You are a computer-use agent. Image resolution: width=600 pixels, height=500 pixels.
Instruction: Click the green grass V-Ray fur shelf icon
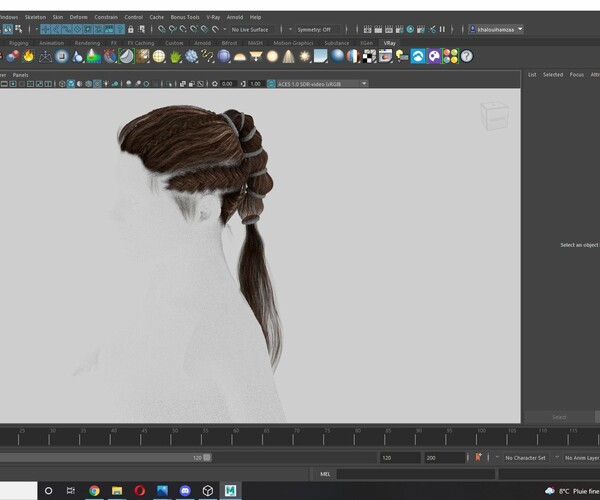[x=175, y=57]
